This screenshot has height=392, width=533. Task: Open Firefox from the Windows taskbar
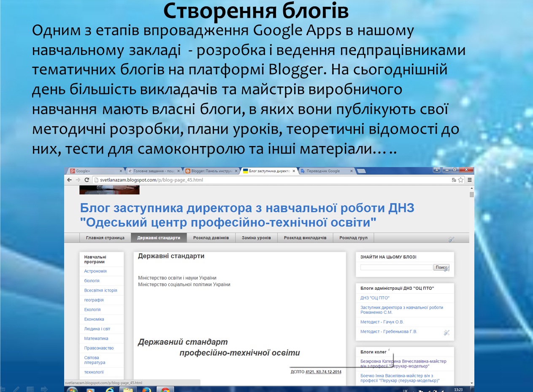147,389
